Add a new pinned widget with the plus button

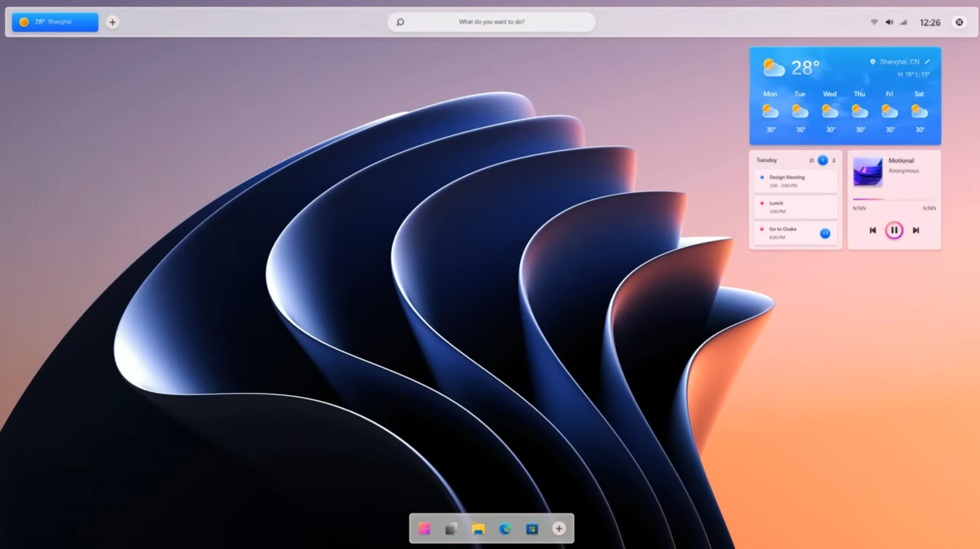[x=112, y=22]
